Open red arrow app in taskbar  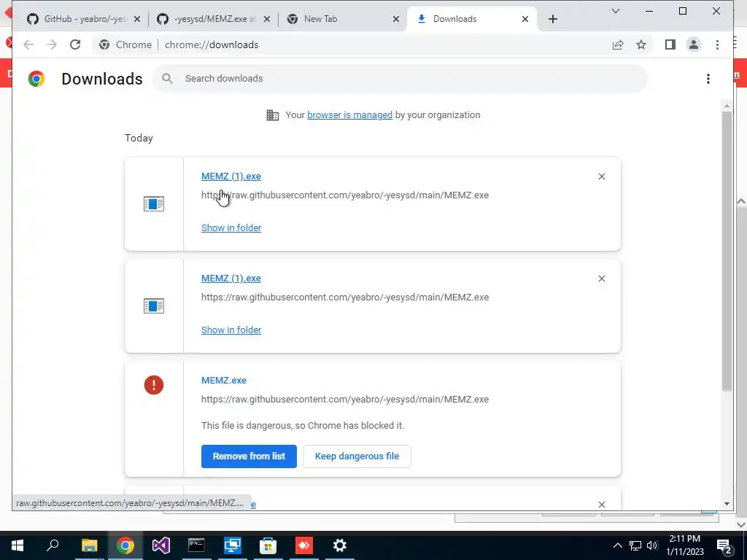pos(304,545)
